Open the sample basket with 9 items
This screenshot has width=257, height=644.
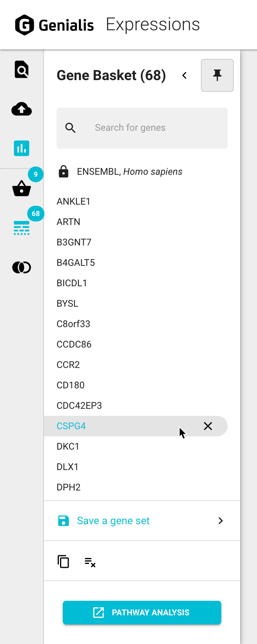22,188
